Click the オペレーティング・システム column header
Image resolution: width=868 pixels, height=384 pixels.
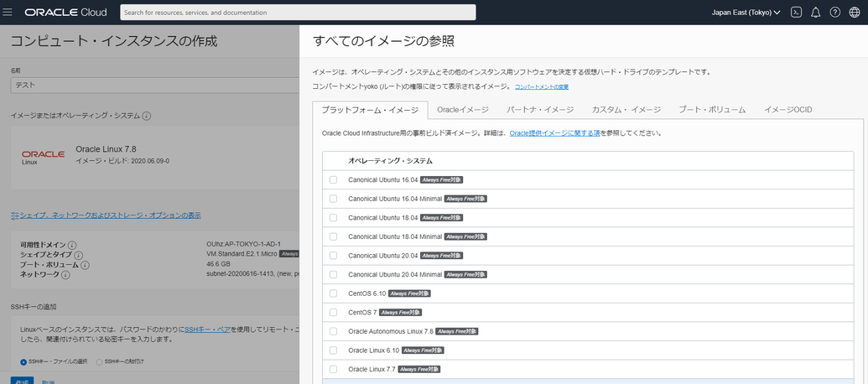(390, 161)
